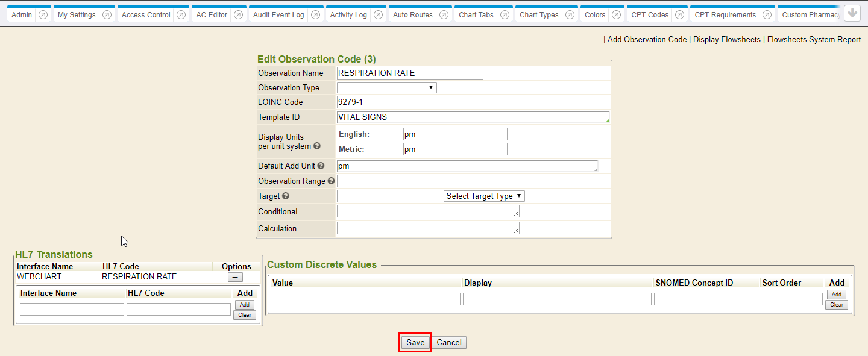Click the pop-out arrow icon beside Admin tab

pos(43,15)
